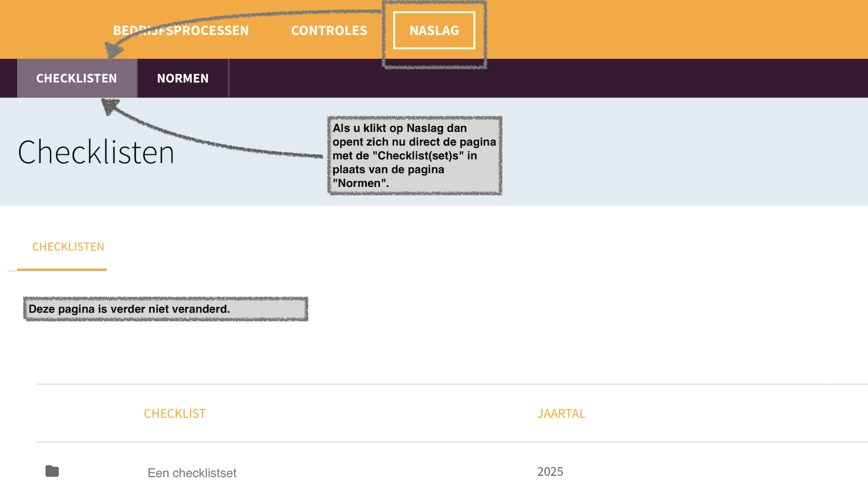Navigate to CONTROLES in the top bar
Screen dimensions: 868x498
329,31
